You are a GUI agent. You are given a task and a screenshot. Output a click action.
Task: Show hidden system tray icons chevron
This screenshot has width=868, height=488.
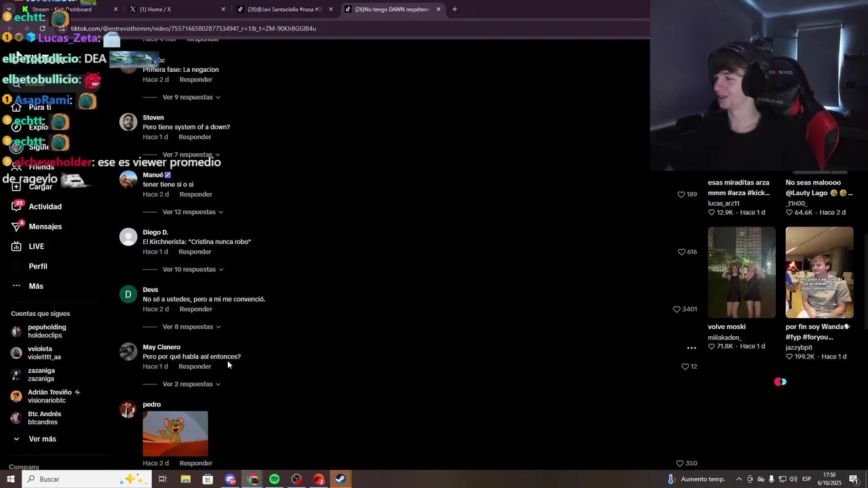point(739,479)
